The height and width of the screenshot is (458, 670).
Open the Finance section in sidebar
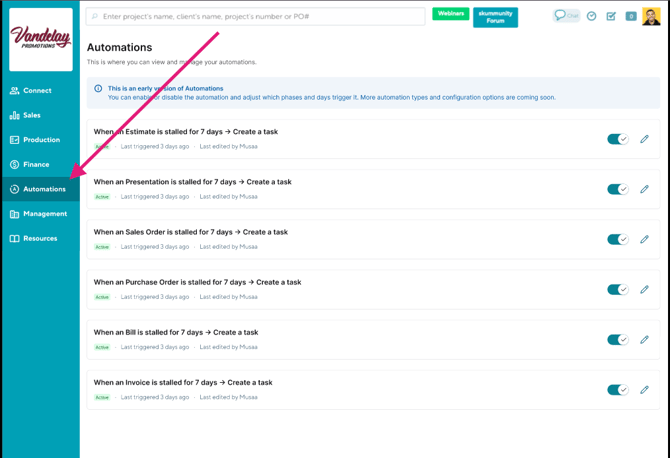[x=41, y=164]
